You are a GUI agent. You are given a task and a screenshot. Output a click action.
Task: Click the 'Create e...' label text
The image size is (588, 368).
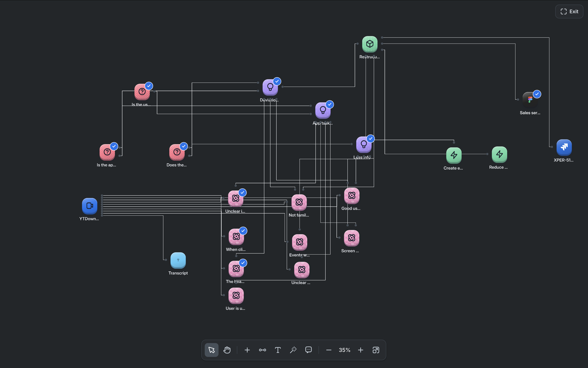(x=453, y=168)
